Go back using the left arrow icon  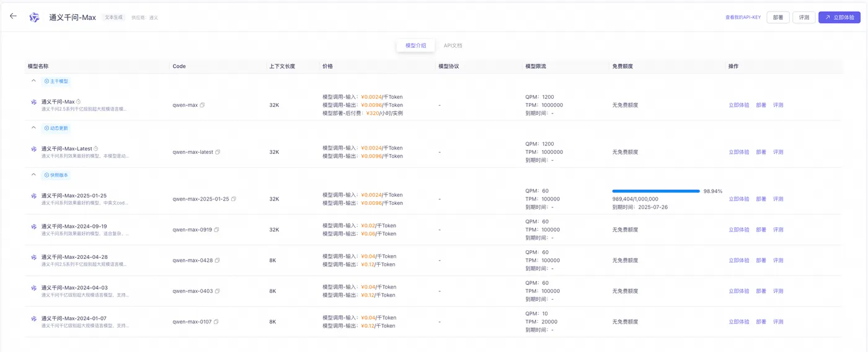click(x=13, y=16)
